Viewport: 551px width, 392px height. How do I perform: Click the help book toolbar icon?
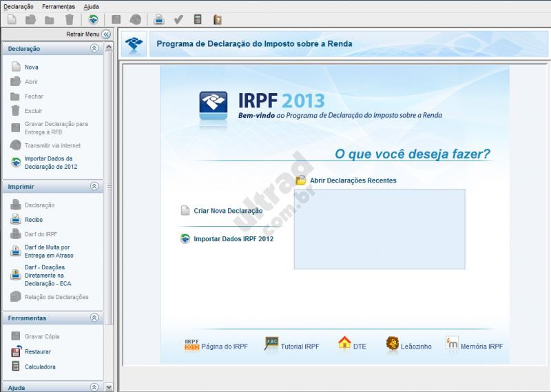tap(217, 19)
